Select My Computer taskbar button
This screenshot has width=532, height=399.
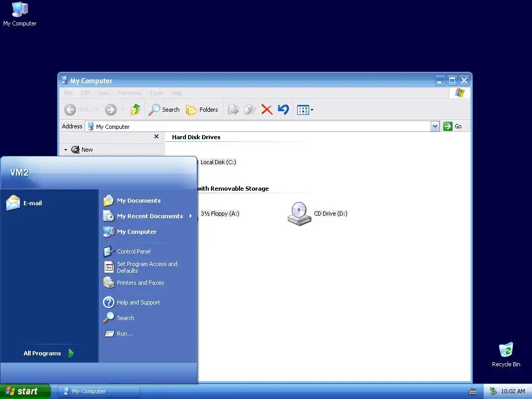99,391
